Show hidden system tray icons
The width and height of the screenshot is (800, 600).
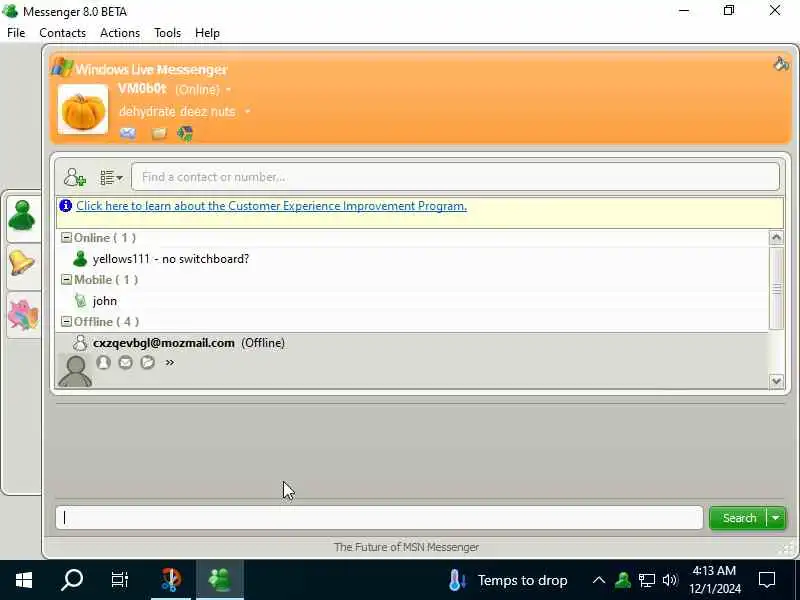pos(599,580)
